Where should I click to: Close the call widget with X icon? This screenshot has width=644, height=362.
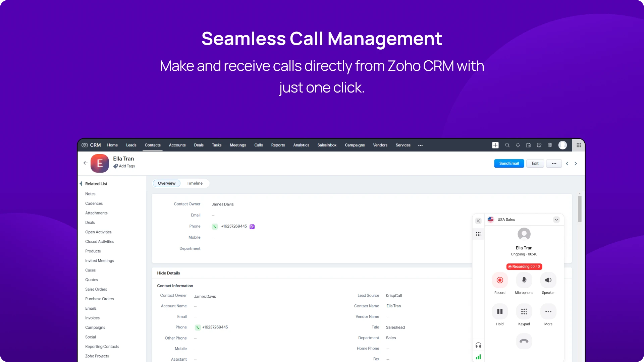tap(478, 221)
